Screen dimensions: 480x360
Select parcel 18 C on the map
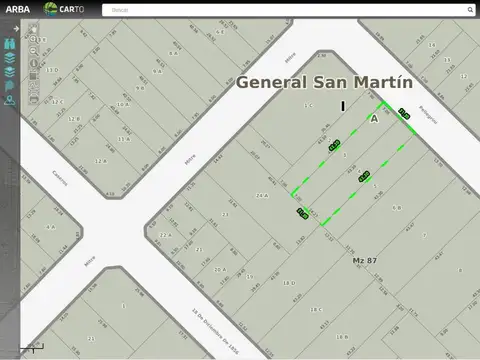[316, 310]
